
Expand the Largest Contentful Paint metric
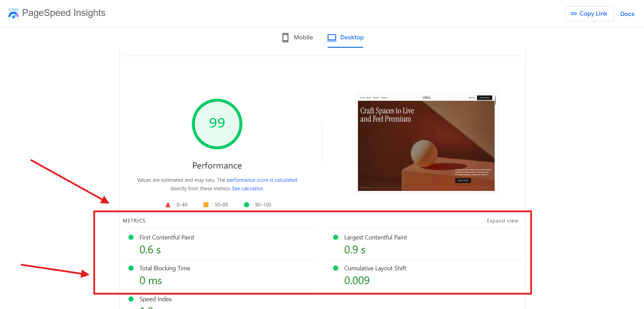coord(376,237)
